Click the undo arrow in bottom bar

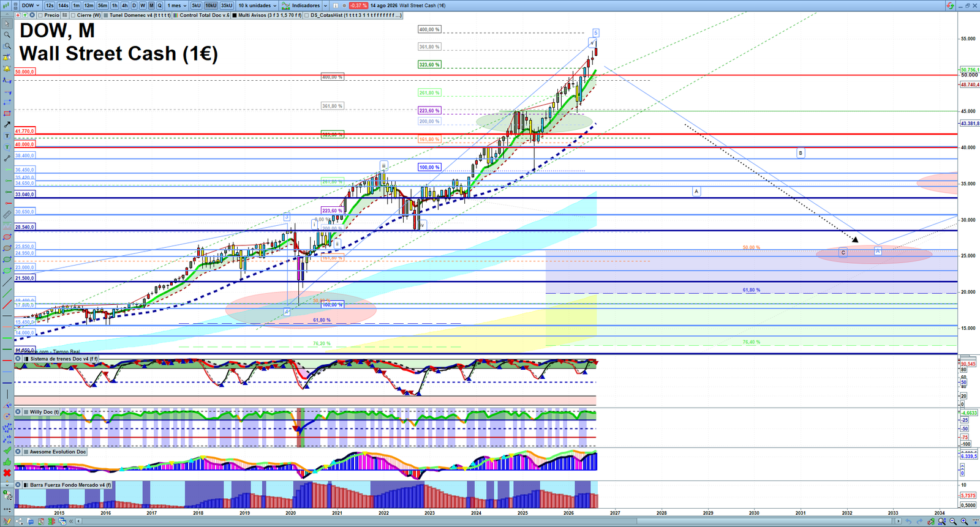pyautogui.click(x=908, y=521)
